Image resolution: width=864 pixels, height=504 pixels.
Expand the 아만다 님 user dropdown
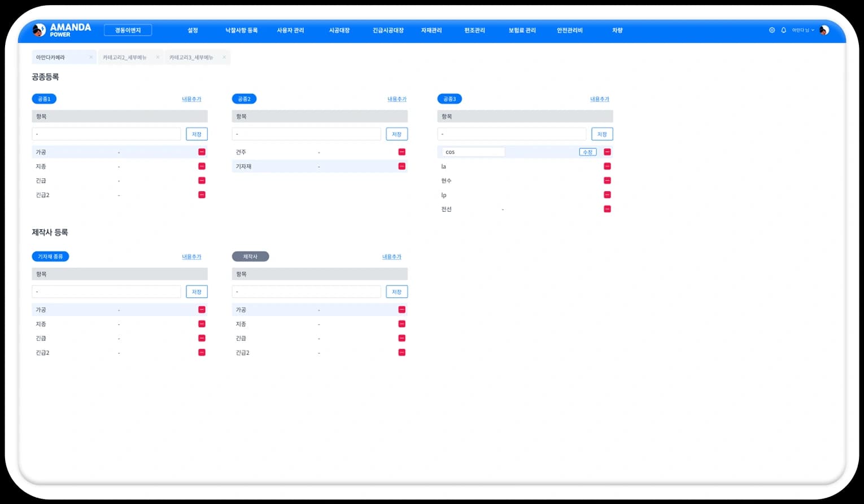(x=802, y=30)
